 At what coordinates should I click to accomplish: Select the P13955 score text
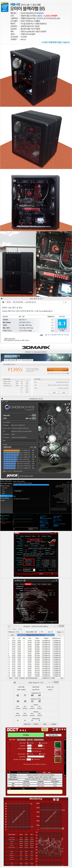coord(15,370)
